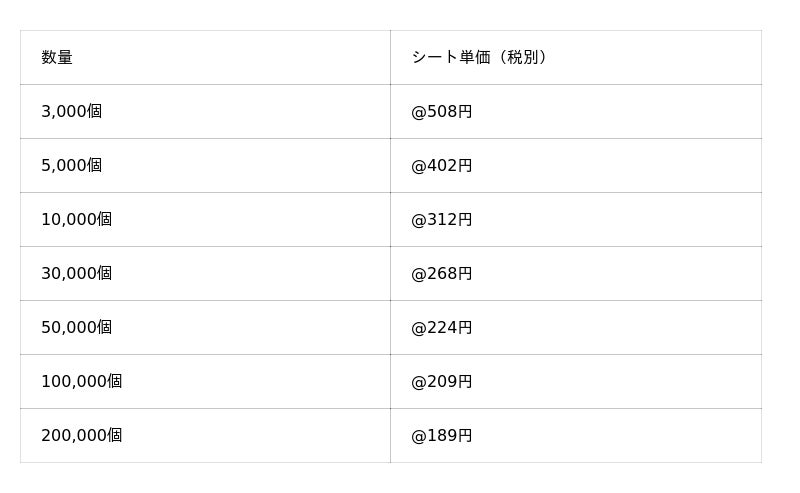The width and height of the screenshot is (800, 493).
Task: Select the @268円 price cell
Action: point(442,274)
